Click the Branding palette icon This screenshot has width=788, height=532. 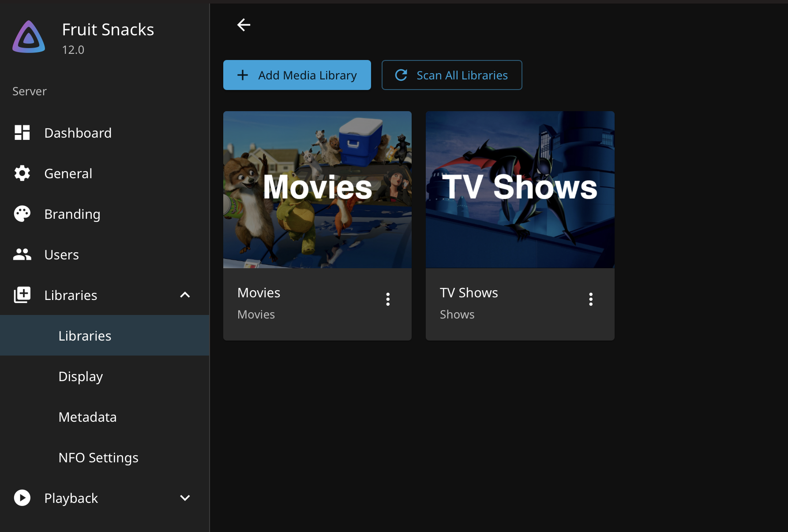tap(22, 214)
